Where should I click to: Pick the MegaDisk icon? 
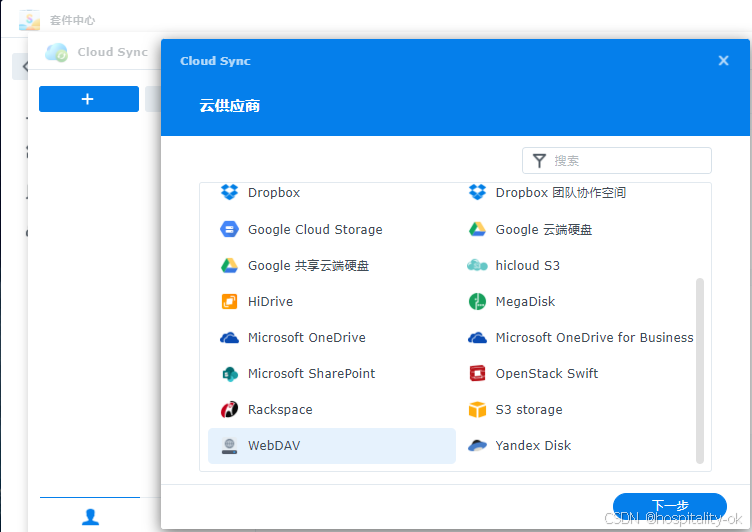coord(477,301)
